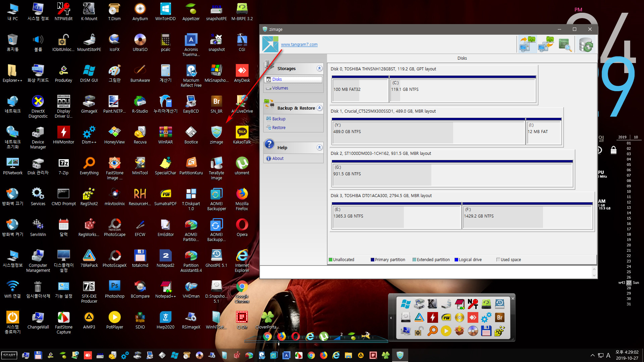Click the zimage shield icon on taskbar
The width and height of the screenshot is (644, 362).
pos(400,355)
